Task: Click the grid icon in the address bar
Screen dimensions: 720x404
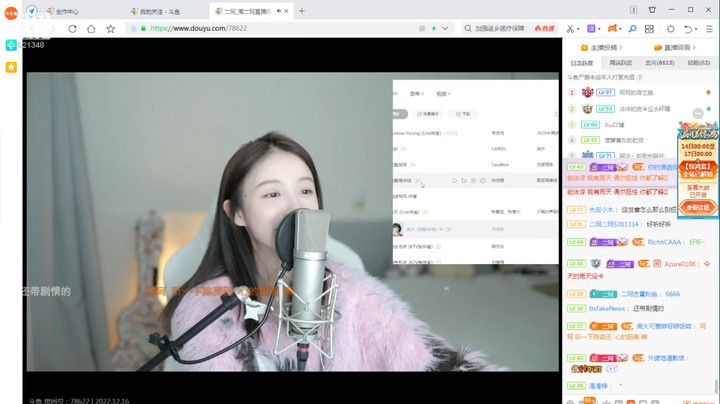Action: [x=422, y=28]
